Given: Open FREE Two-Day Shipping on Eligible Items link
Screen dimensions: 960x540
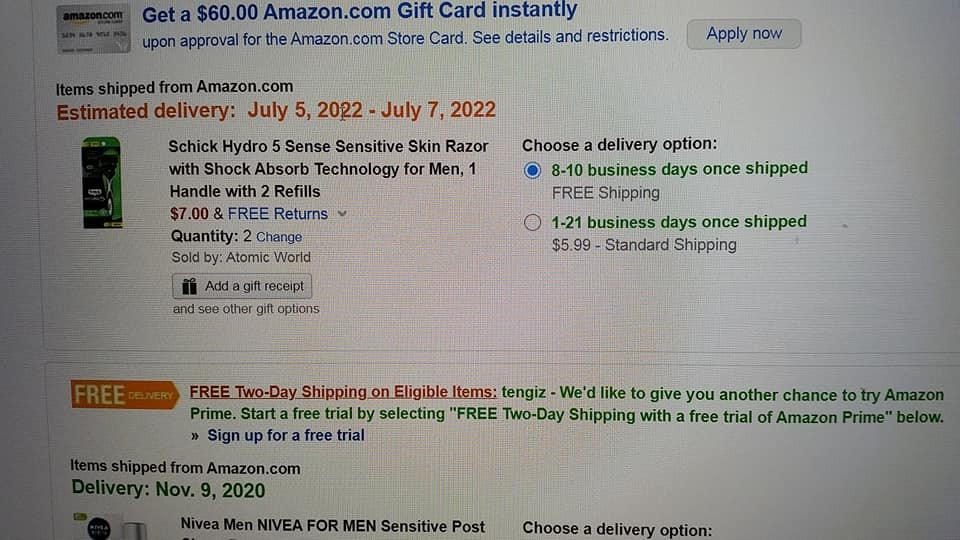Looking at the screenshot, I should pyautogui.click(x=342, y=393).
